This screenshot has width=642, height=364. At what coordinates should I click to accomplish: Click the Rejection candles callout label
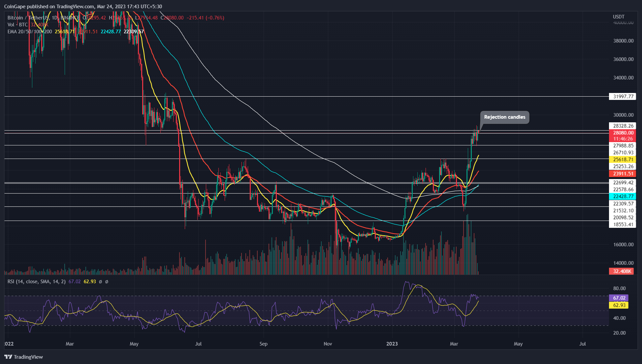pyautogui.click(x=504, y=117)
